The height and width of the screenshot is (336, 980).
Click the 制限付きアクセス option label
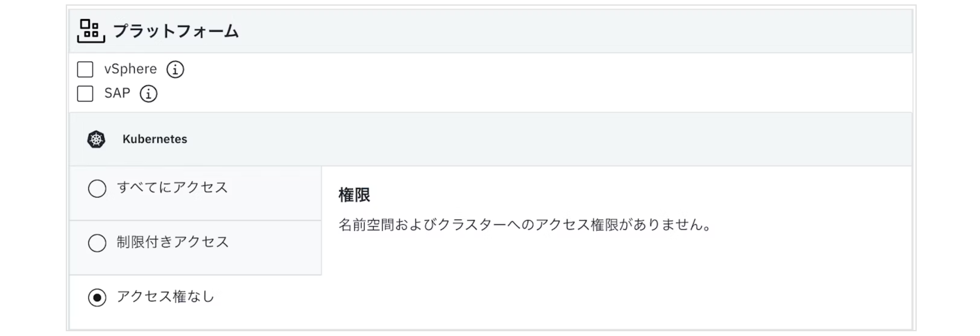[x=173, y=242]
